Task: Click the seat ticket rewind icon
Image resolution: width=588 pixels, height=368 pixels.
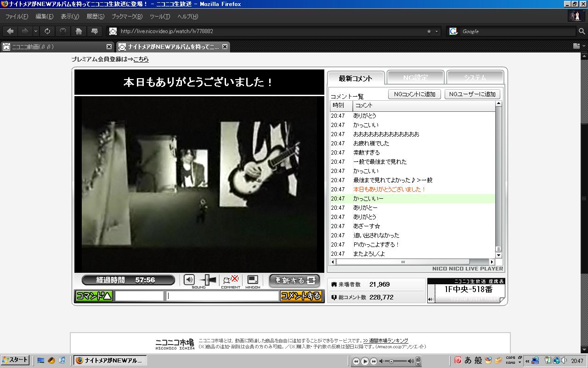Action: (x=430, y=299)
